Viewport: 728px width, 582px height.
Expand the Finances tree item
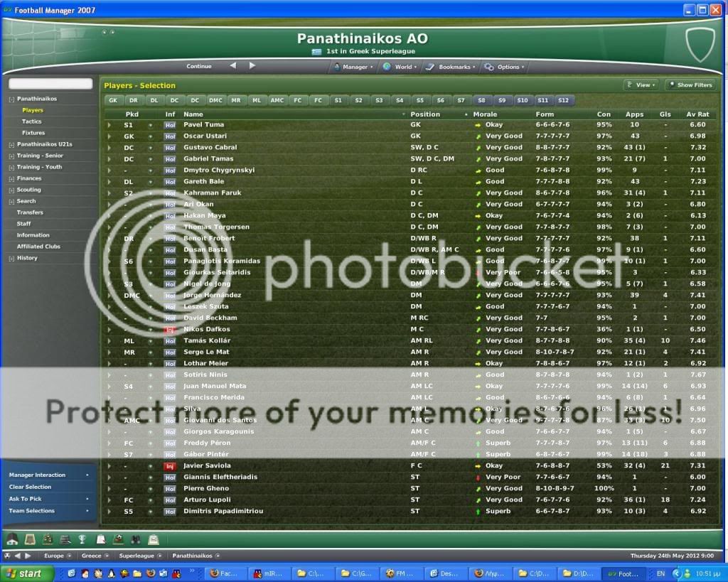point(11,178)
